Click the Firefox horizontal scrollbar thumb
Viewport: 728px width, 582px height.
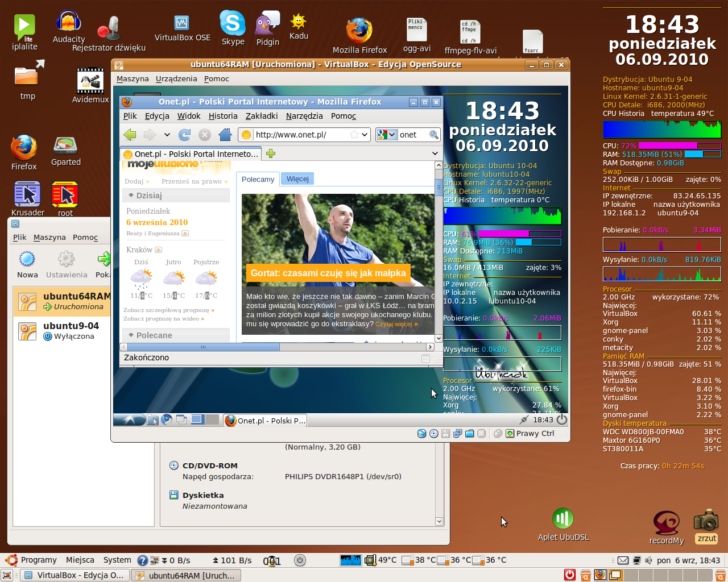203,347
